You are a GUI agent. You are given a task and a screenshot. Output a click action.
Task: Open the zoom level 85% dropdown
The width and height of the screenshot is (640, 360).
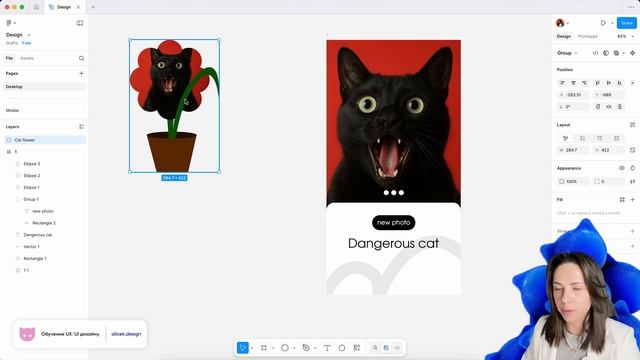click(625, 36)
